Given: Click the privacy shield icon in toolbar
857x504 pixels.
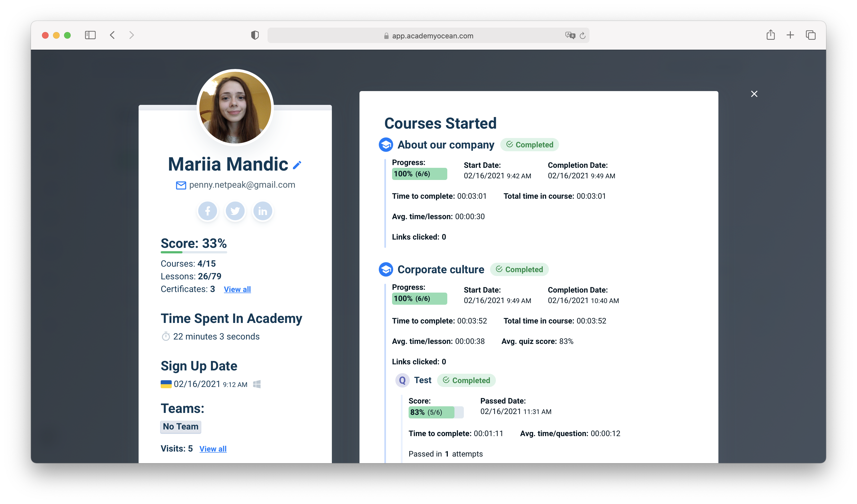Looking at the screenshot, I should [x=255, y=35].
